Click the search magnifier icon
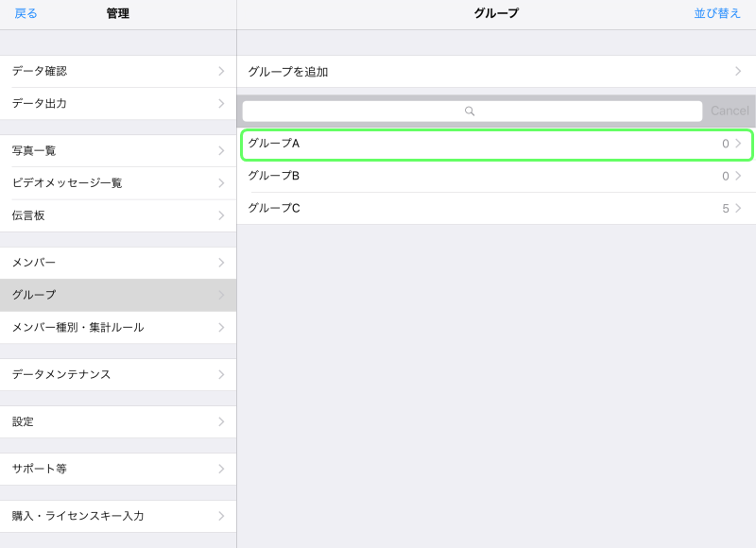 coord(469,111)
